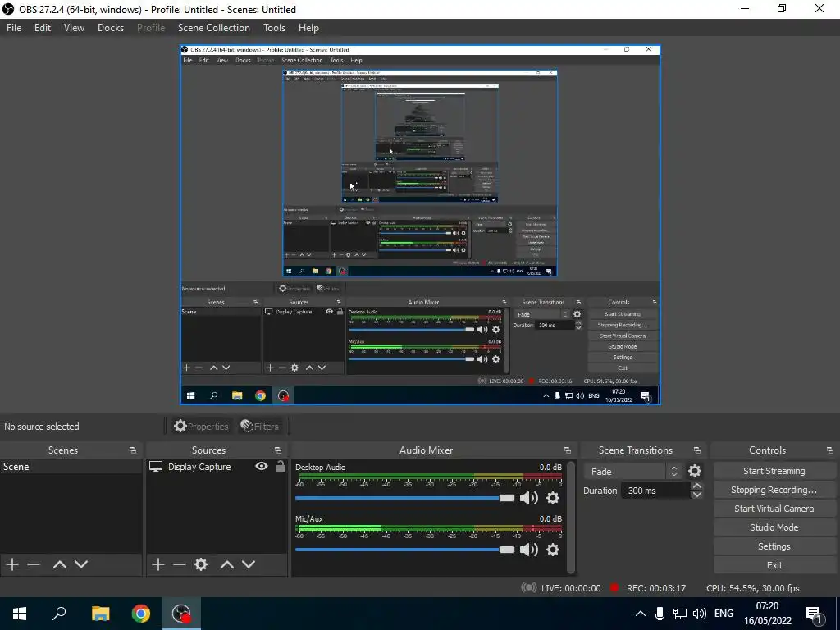
Task: Toggle the lock on Display Capture source
Action: click(x=281, y=467)
